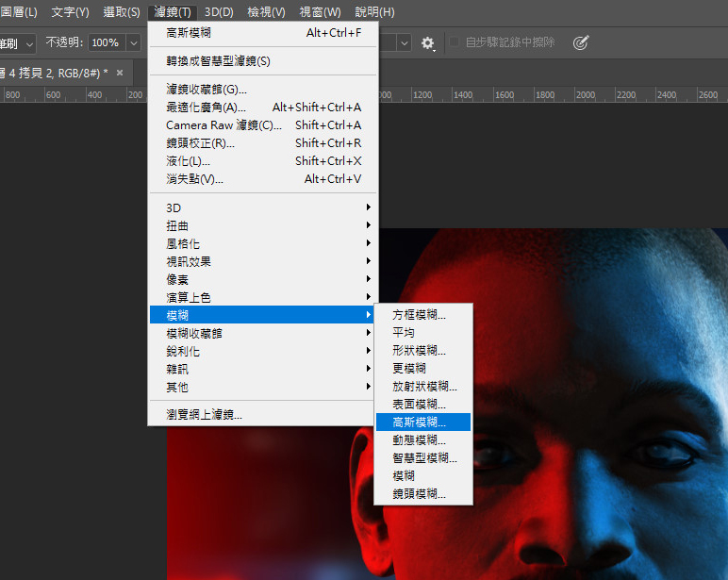Choose 消失點(V)...
The image size is (728, 580).
(263, 179)
